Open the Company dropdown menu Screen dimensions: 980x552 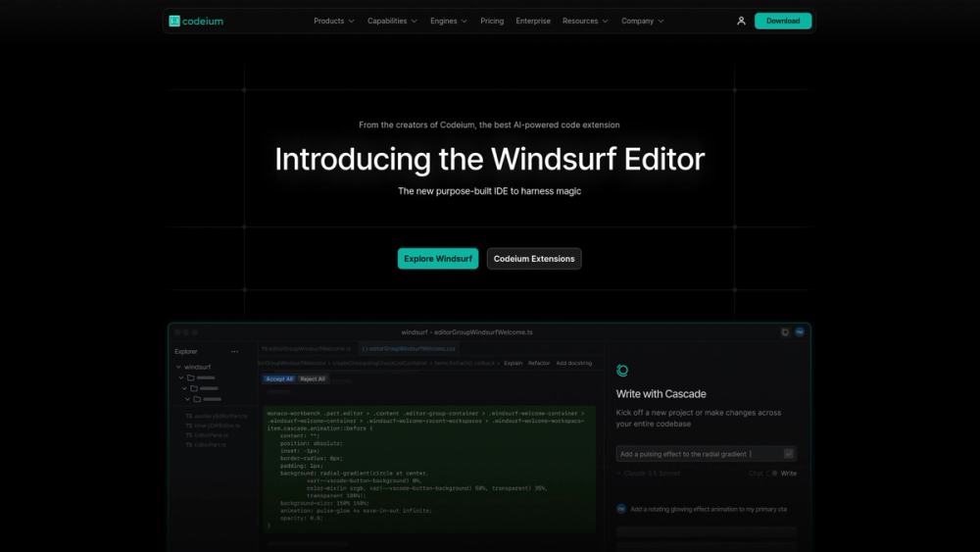pyautogui.click(x=643, y=21)
